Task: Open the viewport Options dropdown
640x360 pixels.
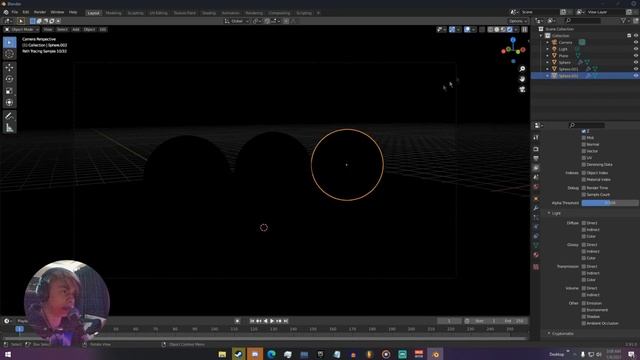Action: pos(518,21)
